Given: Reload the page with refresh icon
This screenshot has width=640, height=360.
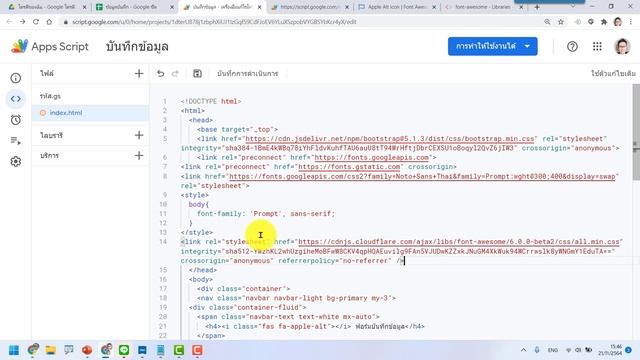Looking at the screenshot, I should tap(36, 22).
